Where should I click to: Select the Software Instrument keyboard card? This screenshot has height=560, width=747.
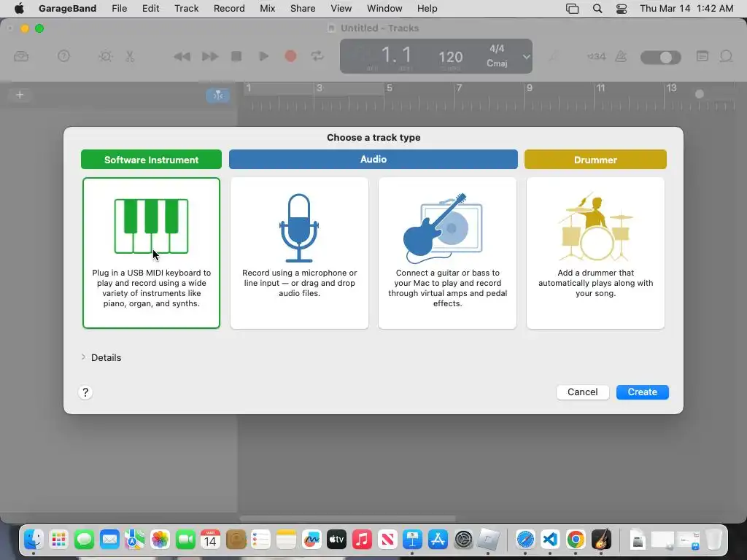tap(151, 253)
